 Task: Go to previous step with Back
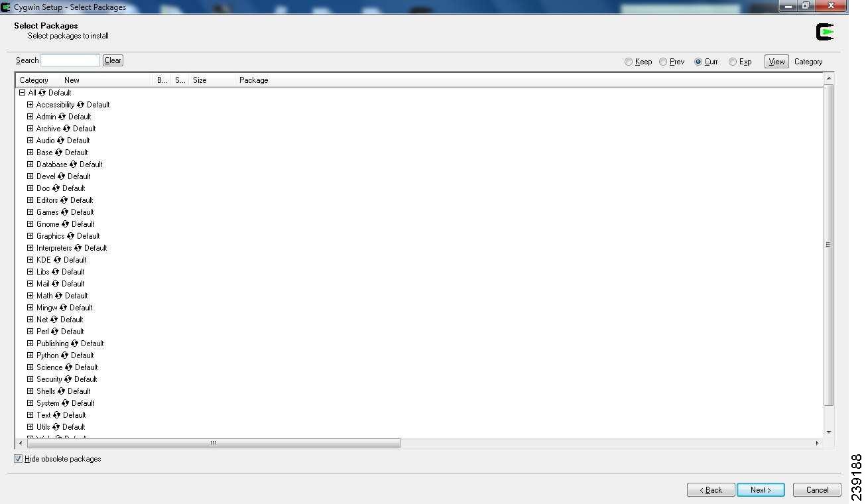(x=711, y=490)
